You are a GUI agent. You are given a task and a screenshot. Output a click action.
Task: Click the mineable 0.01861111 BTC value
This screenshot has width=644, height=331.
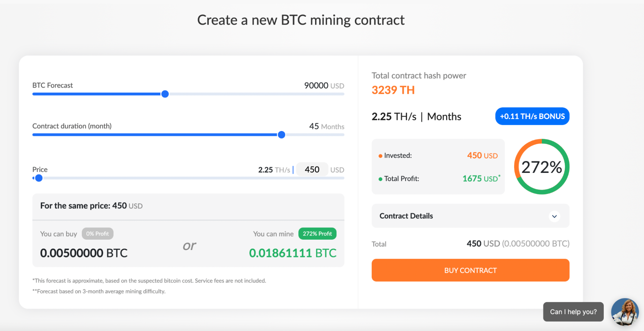click(293, 253)
